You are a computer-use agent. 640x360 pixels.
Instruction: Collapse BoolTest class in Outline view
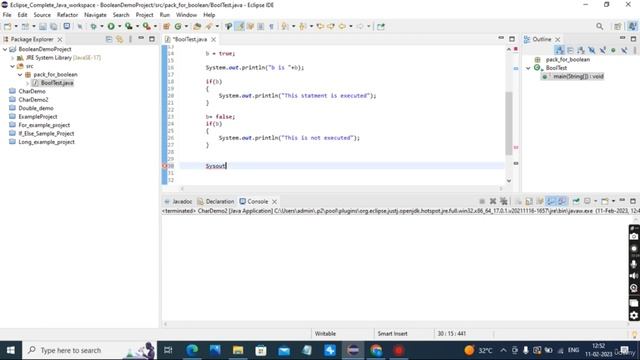pos(528,68)
